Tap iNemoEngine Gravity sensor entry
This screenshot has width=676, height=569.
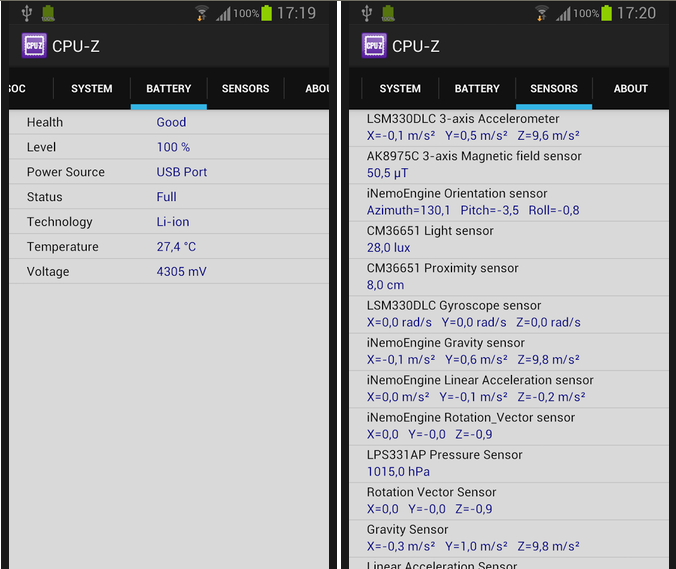coord(509,352)
